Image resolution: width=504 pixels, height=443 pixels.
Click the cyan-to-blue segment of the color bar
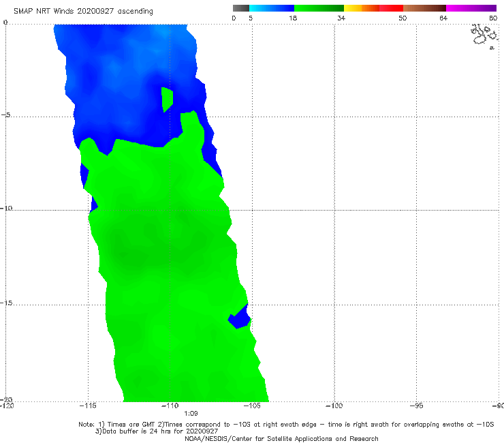pos(272,8)
